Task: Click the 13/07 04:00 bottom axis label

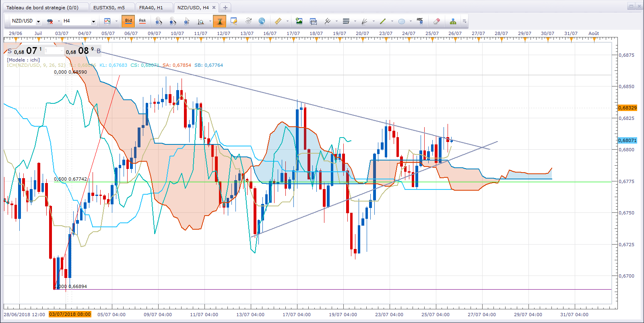Action: [250, 315]
